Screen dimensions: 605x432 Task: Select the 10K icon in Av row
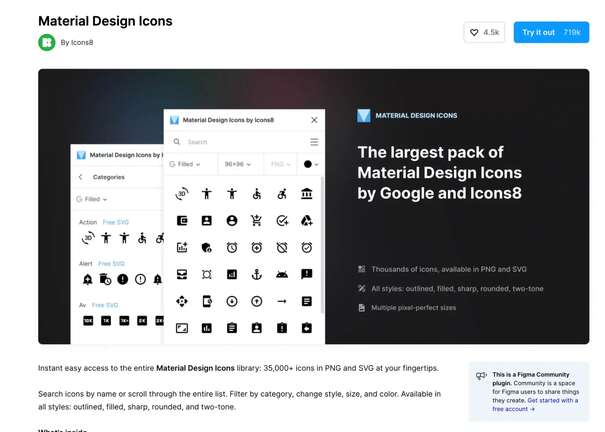pyautogui.click(x=88, y=321)
